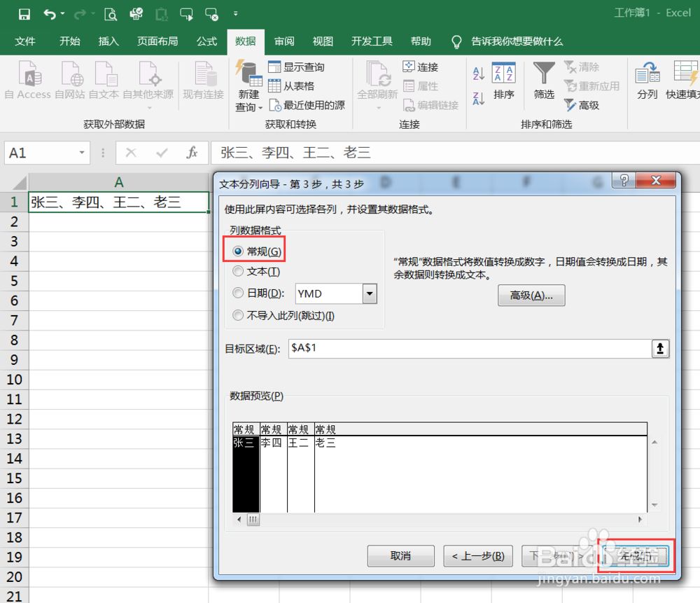Click the data preview horizontal scrollbar thumb
Screen dimensions: 700x603
click(253, 520)
